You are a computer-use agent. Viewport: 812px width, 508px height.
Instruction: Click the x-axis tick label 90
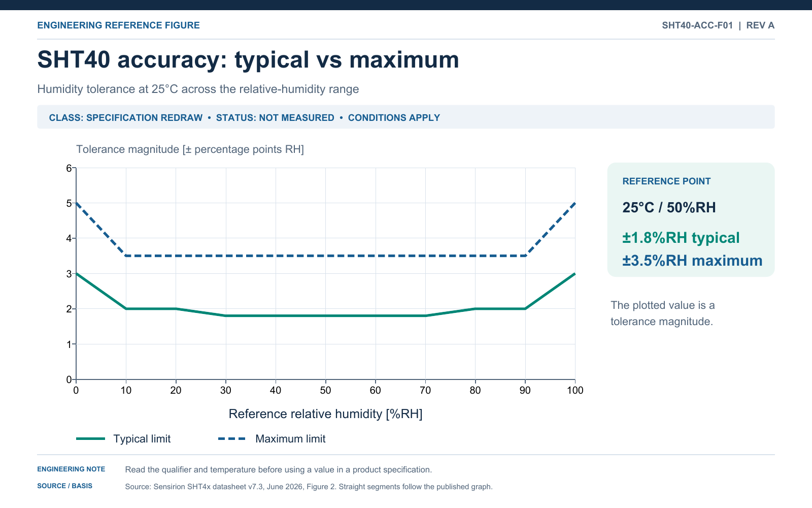coord(525,390)
